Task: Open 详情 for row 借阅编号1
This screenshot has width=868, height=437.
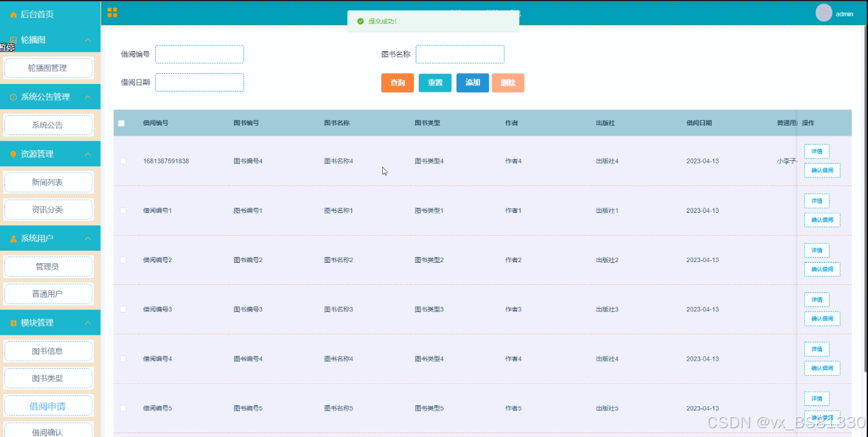Action: point(817,201)
